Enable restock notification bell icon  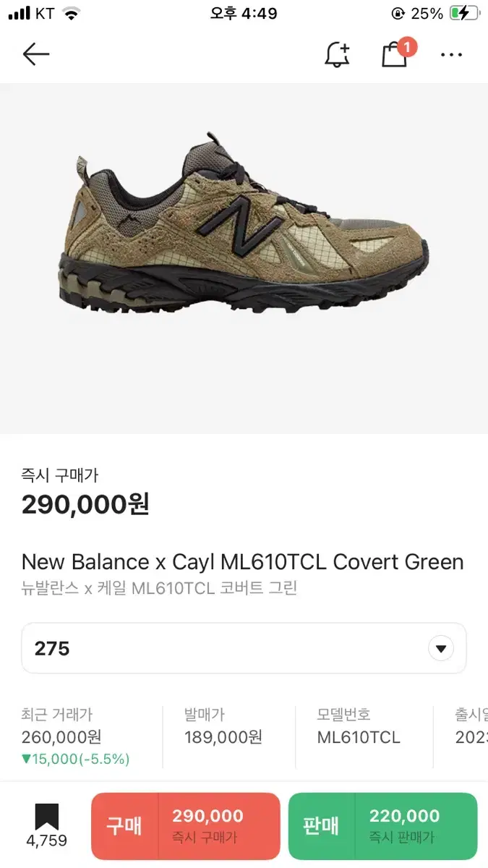click(338, 54)
